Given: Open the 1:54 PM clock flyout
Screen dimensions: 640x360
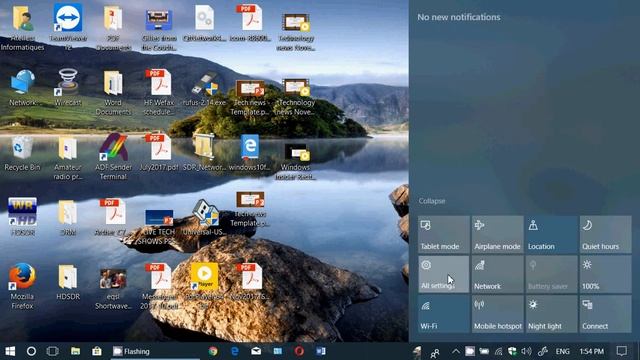Looking at the screenshot, I should pyautogui.click(x=591, y=351).
